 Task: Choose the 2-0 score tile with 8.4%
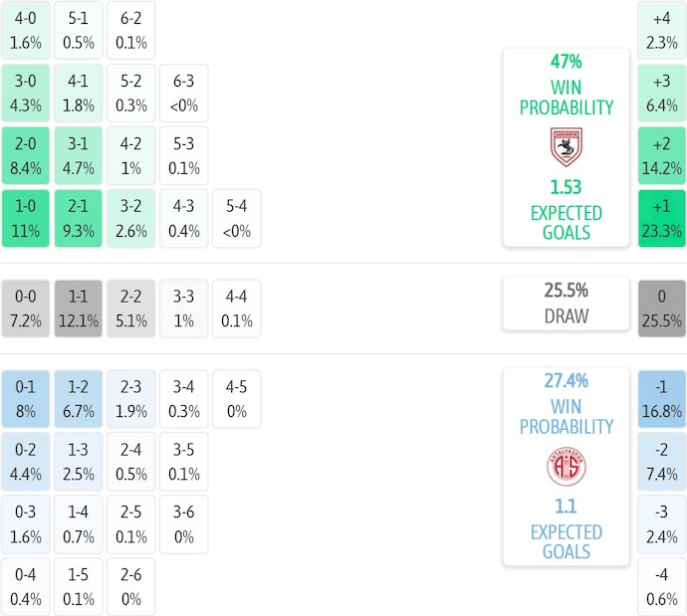(x=26, y=156)
